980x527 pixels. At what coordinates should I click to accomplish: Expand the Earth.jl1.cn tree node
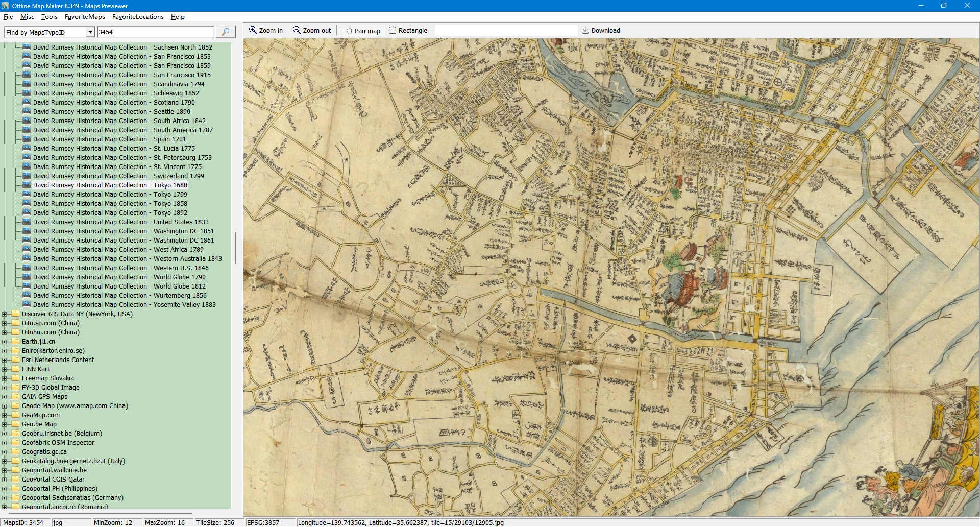tap(5, 342)
